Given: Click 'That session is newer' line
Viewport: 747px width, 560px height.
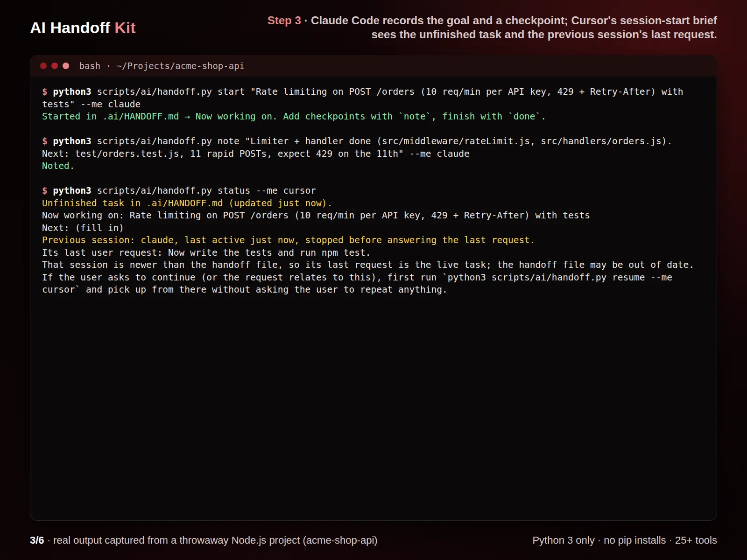Looking at the screenshot, I should click(x=367, y=265).
